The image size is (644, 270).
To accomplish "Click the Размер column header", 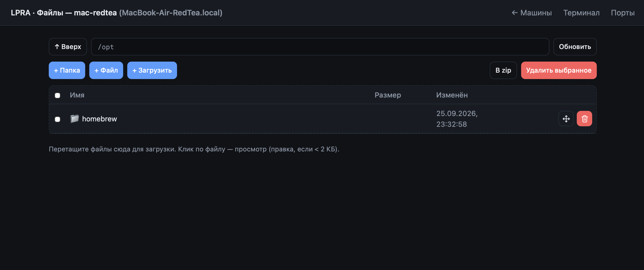I will coord(388,95).
